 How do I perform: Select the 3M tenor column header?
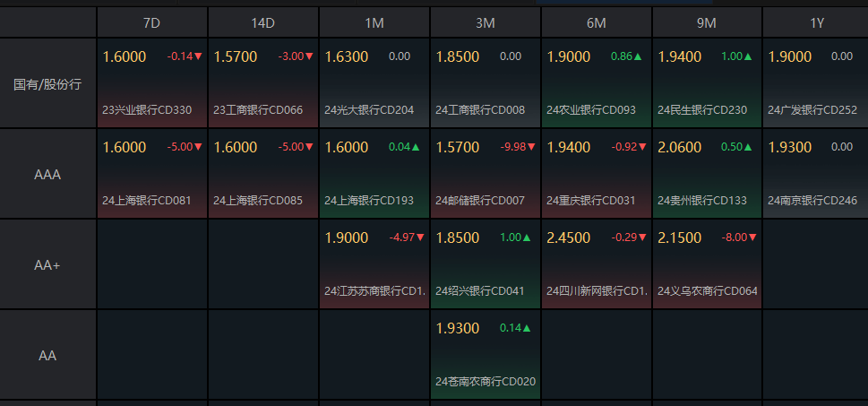pos(486,22)
